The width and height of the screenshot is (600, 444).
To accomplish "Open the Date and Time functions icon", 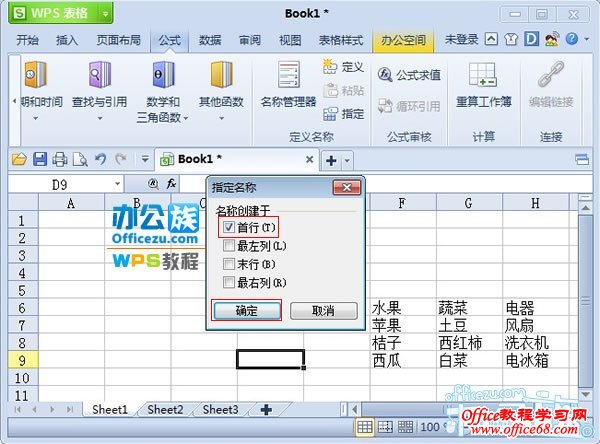I will (x=35, y=75).
